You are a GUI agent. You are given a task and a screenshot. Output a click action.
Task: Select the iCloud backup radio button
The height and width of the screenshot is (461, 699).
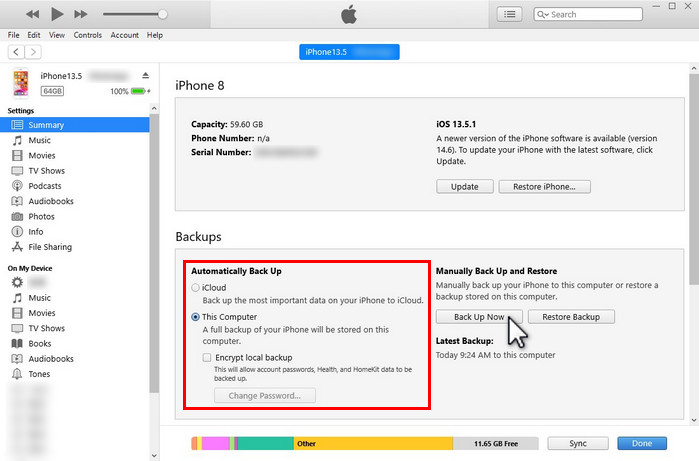coord(195,288)
